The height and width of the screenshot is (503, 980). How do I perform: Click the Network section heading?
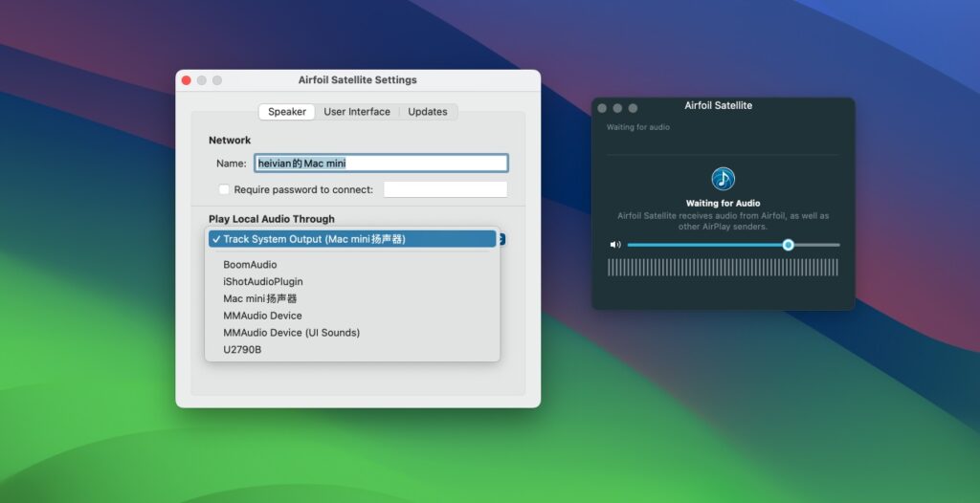230,140
